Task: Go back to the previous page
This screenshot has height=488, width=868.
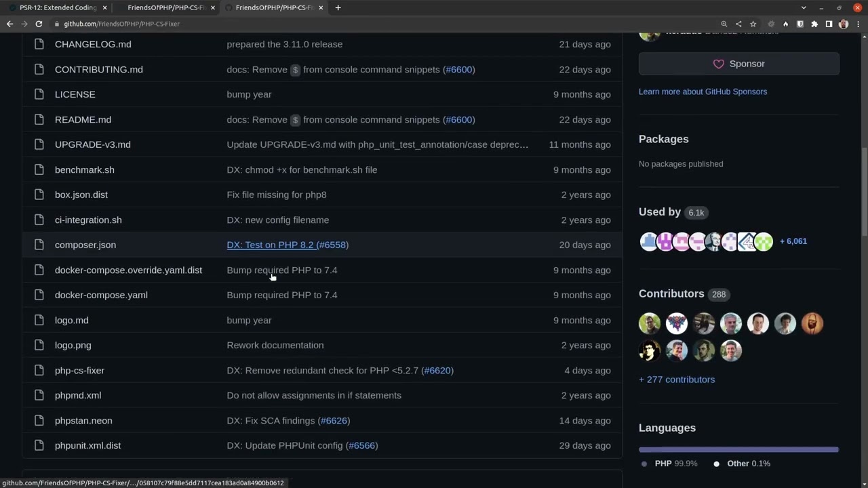Action: (9, 24)
